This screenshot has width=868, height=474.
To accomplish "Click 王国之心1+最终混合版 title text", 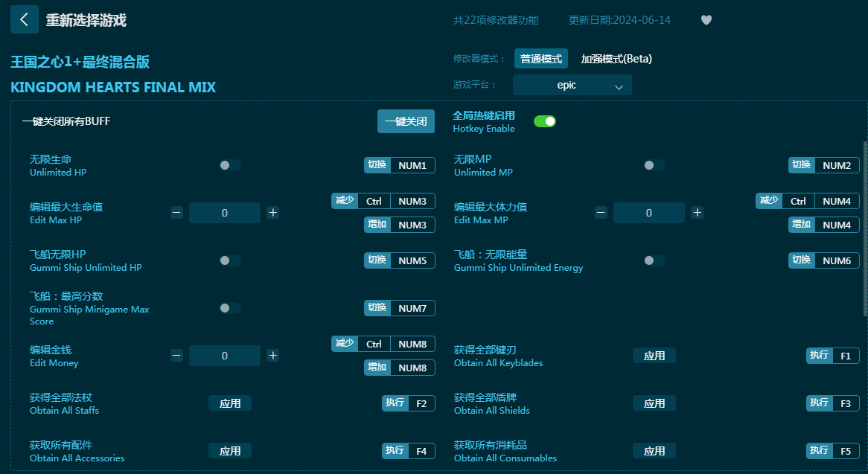I will 80,62.
